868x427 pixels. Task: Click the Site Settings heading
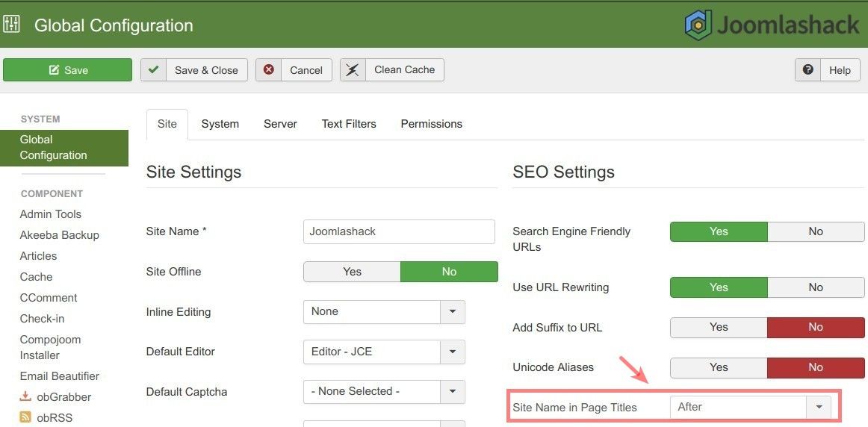[193, 172]
